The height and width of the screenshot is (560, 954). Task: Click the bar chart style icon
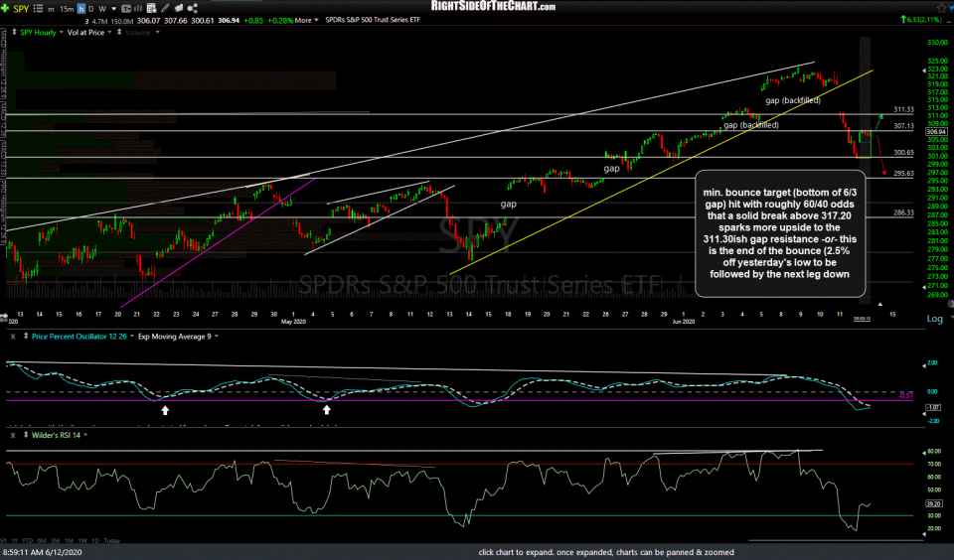[138, 9]
